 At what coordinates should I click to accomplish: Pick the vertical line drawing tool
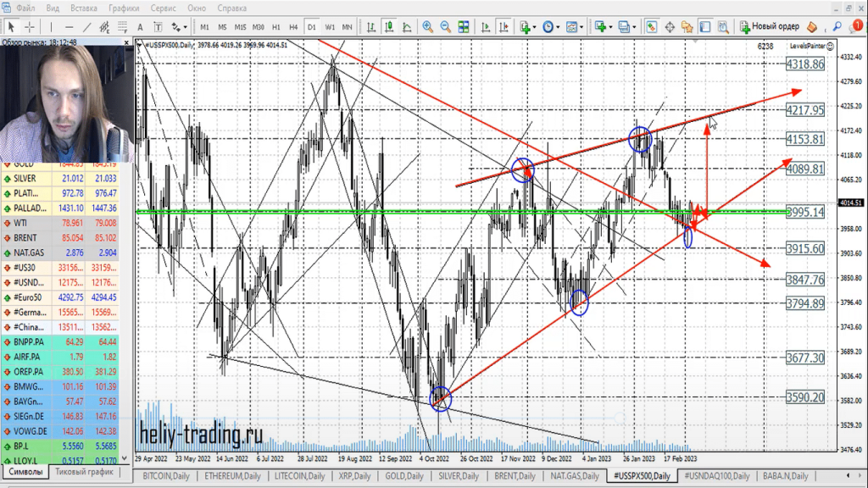51,26
